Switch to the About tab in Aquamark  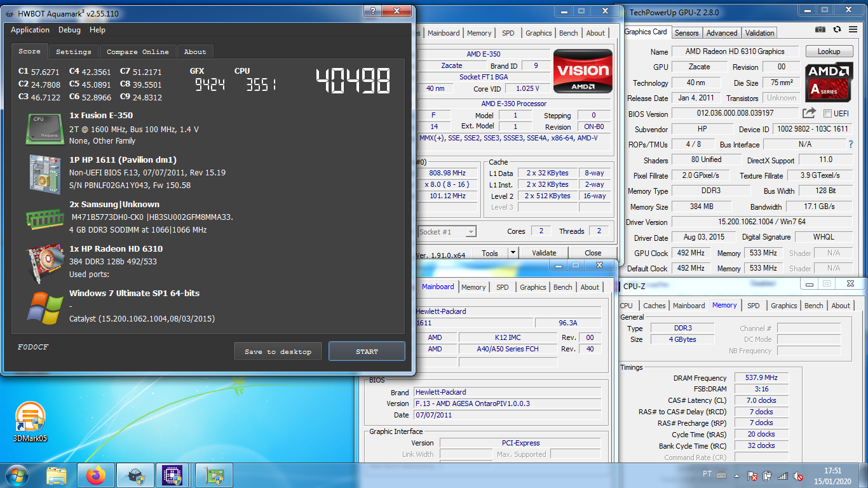pyautogui.click(x=195, y=51)
